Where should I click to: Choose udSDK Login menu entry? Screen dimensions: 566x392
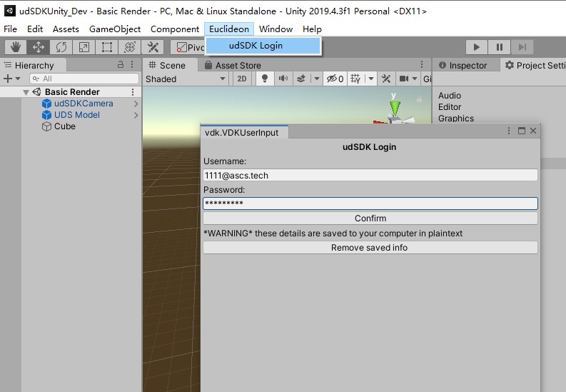pyautogui.click(x=263, y=46)
